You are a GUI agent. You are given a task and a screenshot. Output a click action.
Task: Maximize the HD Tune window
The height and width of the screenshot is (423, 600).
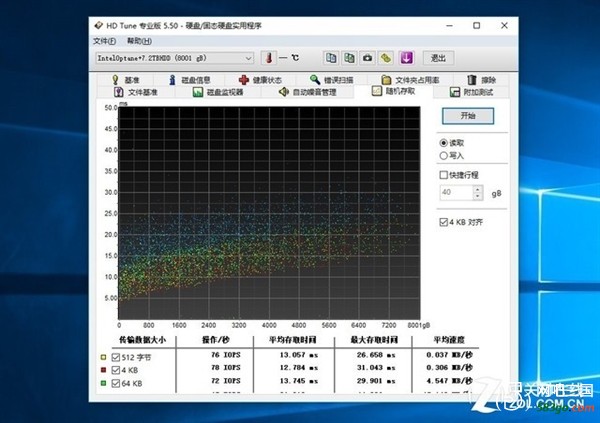click(x=476, y=26)
